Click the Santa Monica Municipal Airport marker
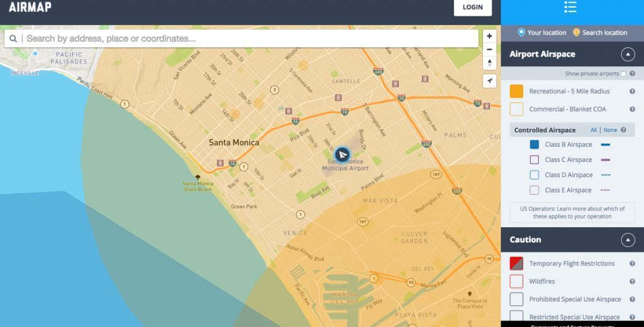Screen dimensions: 644x327 click(x=342, y=155)
